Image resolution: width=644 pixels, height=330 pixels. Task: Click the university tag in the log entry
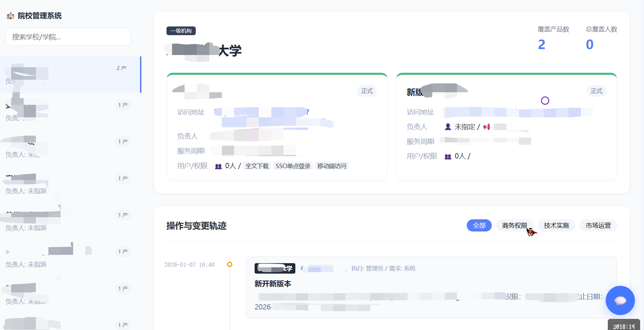(x=275, y=268)
